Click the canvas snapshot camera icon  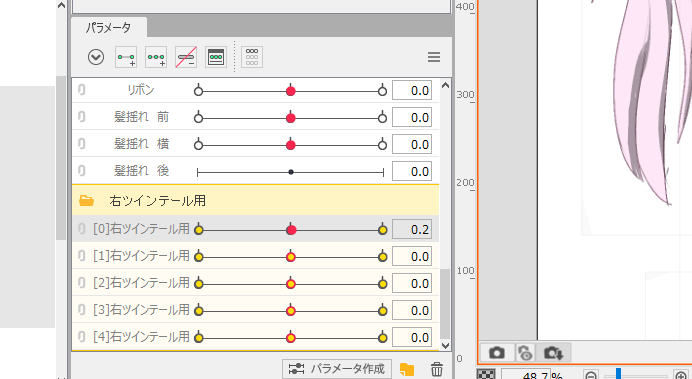(497, 353)
